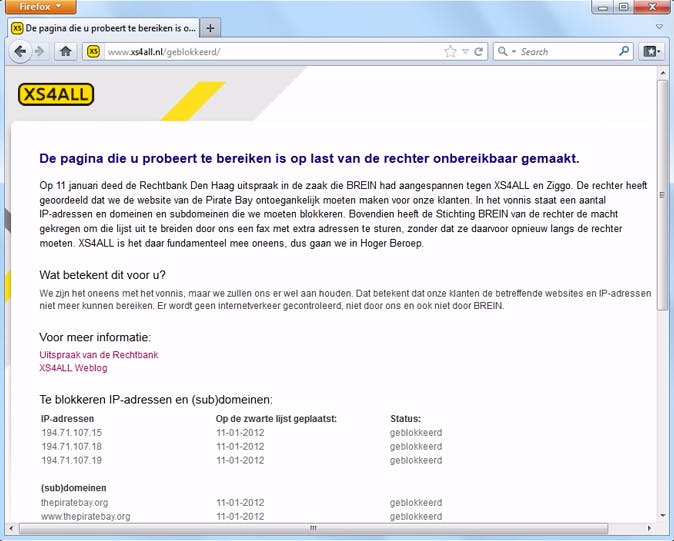Minimize the Firefox window
Image resolution: width=674 pixels, height=541 pixels.
coord(602,7)
